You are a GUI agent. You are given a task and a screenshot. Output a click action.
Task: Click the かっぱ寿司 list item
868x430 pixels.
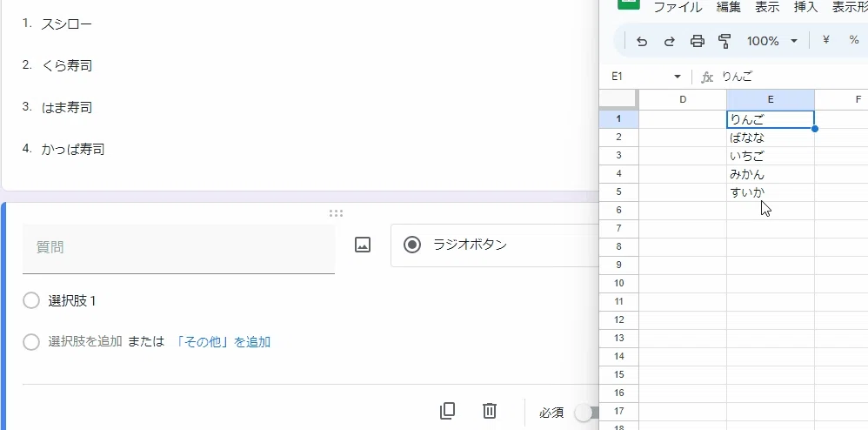[72, 149]
